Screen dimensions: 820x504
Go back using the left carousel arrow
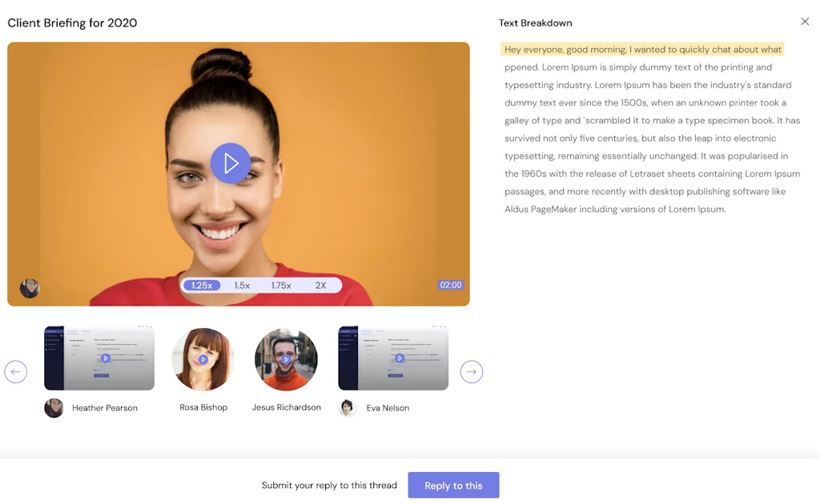[16, 371]
